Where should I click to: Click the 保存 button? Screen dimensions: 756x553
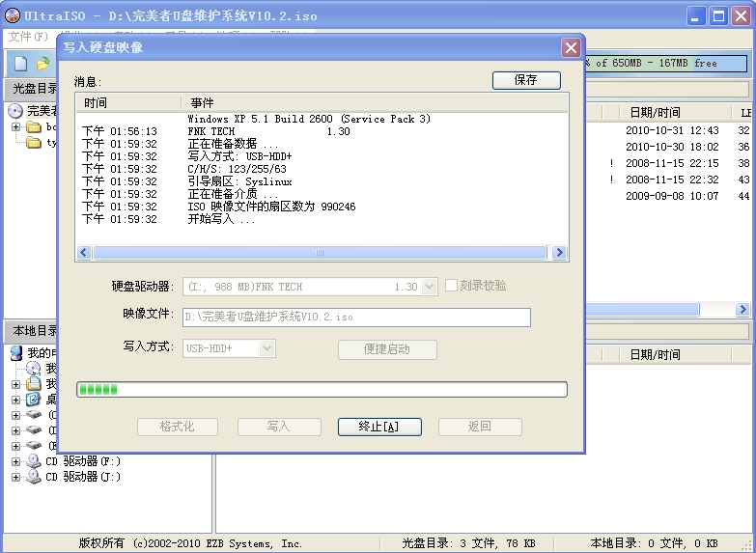(x=526, y=80)
